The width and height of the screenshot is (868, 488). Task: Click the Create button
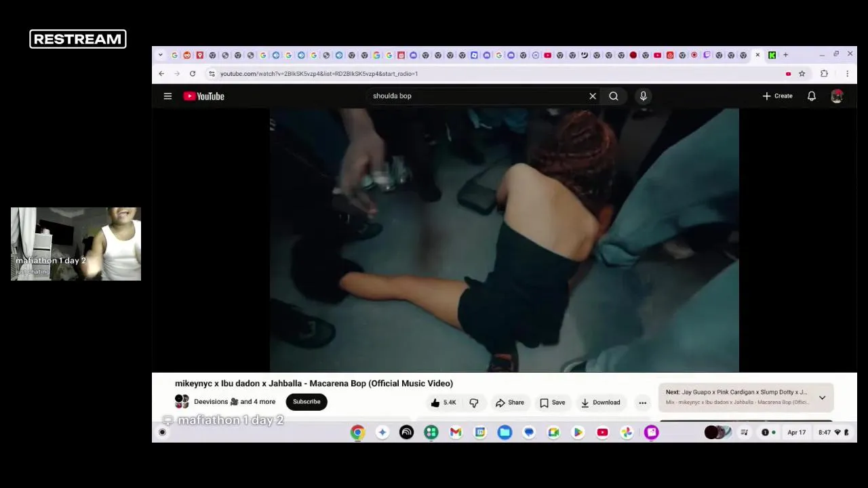777,96
